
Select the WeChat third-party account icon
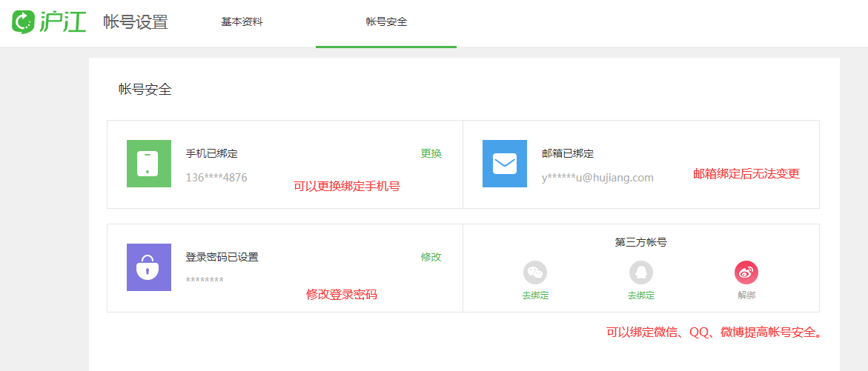pos(535,273)
